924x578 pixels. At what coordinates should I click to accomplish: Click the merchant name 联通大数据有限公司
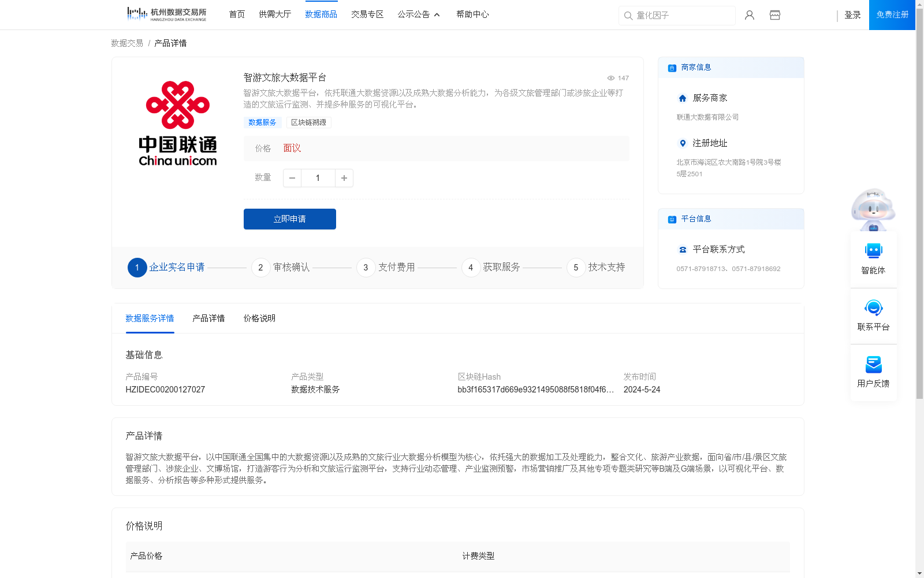coord(707,117)
